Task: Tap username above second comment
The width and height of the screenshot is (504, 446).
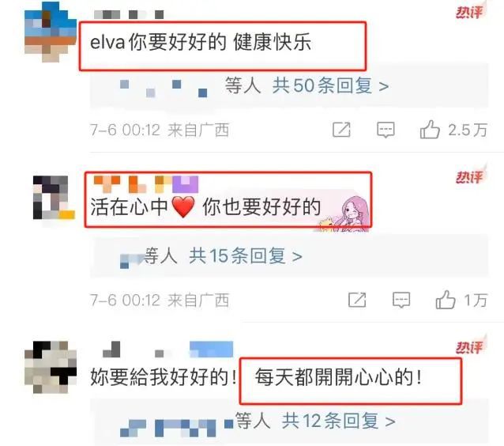Action: (145, 184)
